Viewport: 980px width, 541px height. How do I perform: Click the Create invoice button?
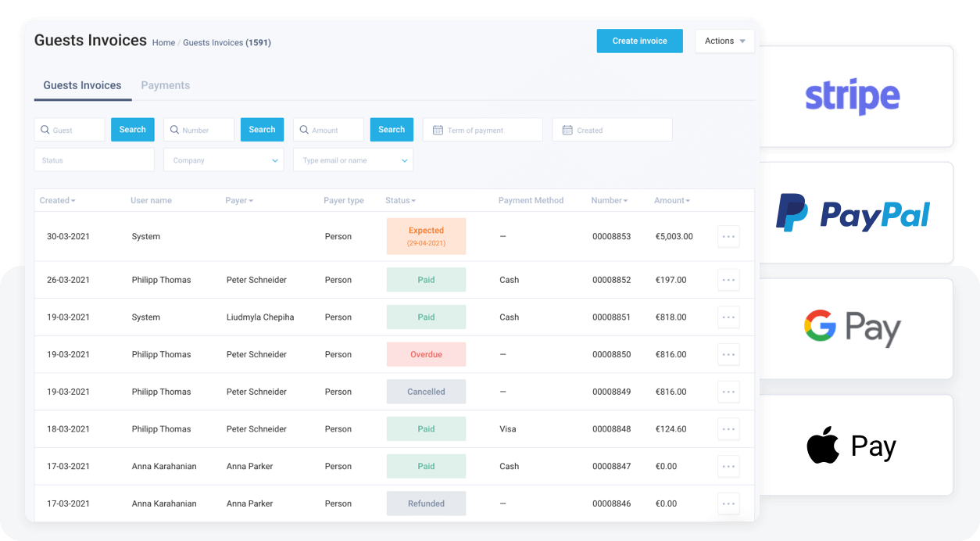639,41
